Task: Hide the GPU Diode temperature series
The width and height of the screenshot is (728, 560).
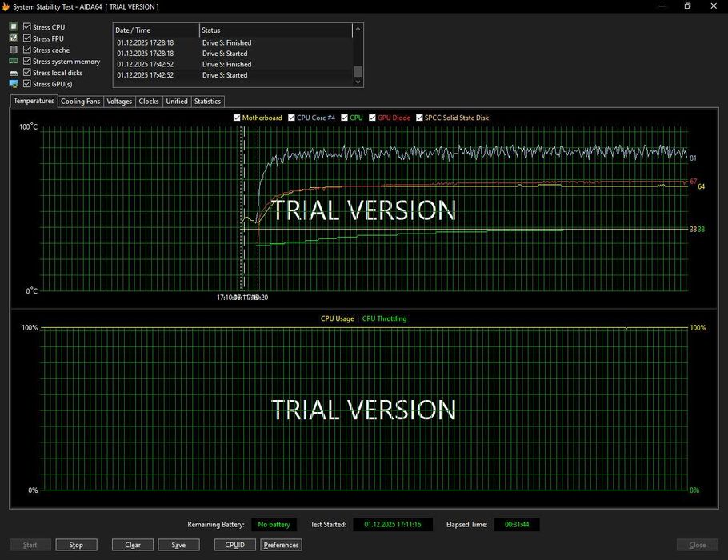Action: coord(372,118)
